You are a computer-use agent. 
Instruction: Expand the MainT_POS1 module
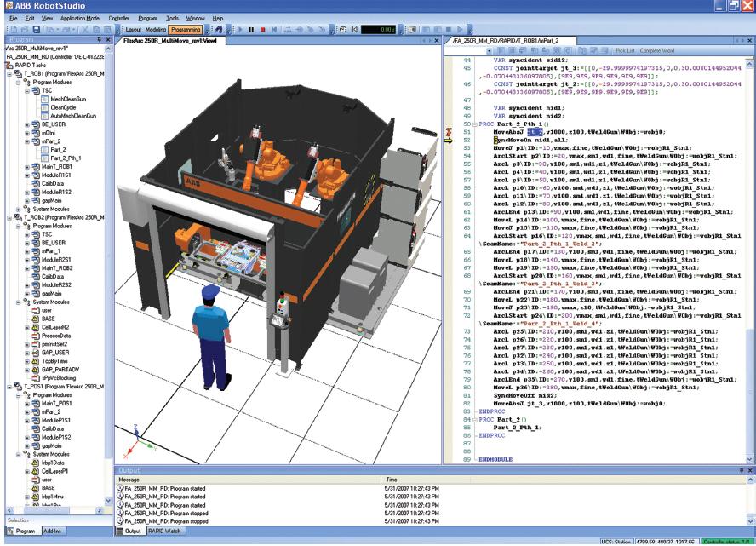point(27,403)
